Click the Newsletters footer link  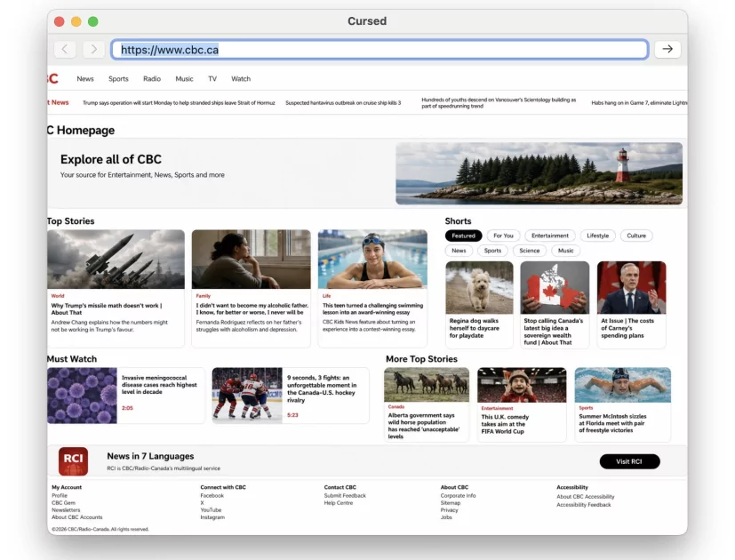click(66, 510)
